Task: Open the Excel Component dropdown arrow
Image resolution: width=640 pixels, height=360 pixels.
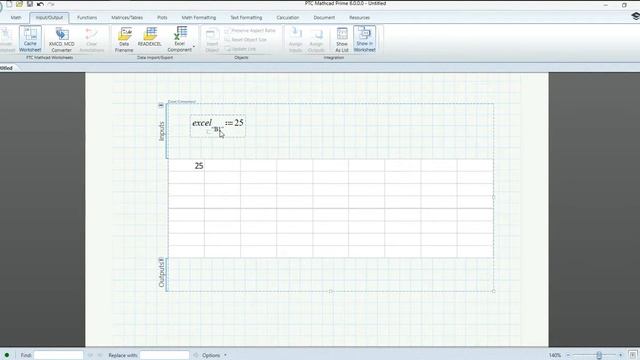Action: pos(194,47)
